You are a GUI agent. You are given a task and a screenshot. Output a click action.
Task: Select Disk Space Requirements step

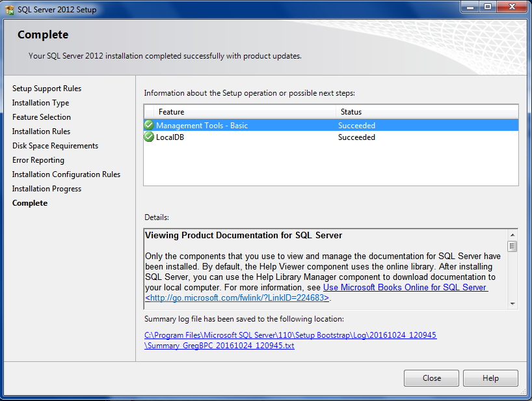55,146
